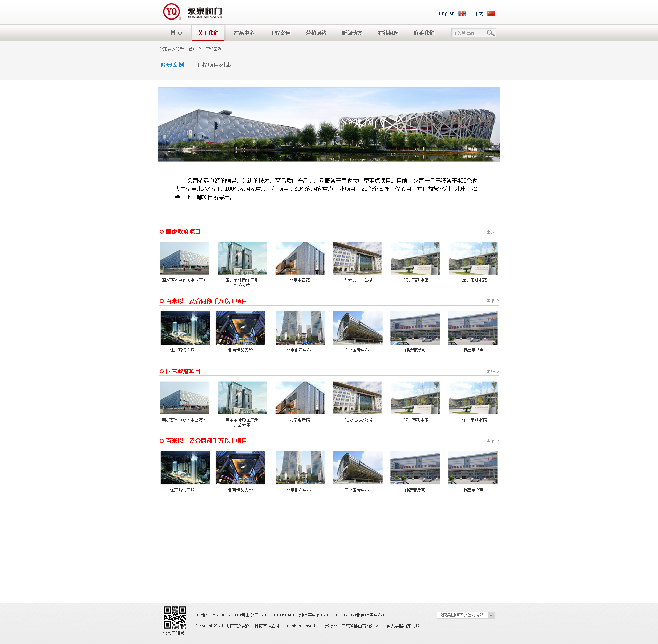Open the first 广州国际中心 thumbnail
Image resolution: width=658 pixels, height=644 pixels.
(x=357, y=328)
